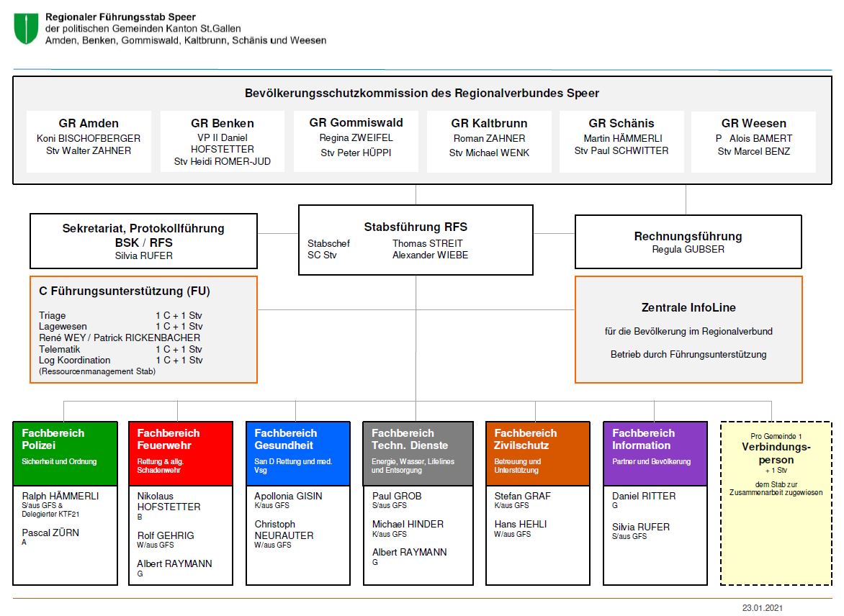This screenshot has height=616, width=844.
Task: Select gray Fachbereich Techn. Dienste header
Action: coord(418,453)
